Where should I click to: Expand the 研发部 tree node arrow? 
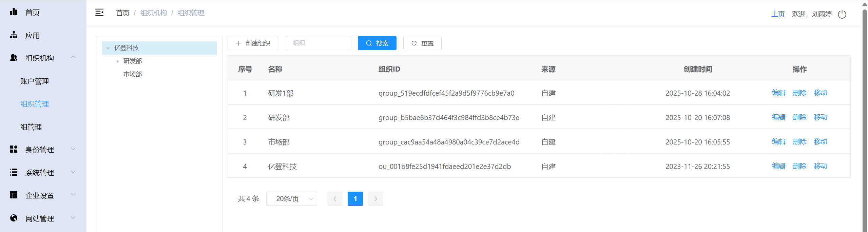(x=117, y=61)
